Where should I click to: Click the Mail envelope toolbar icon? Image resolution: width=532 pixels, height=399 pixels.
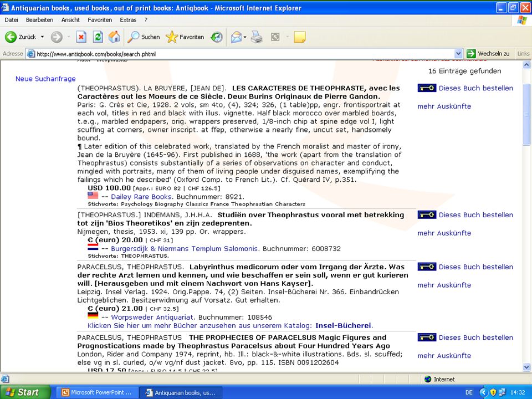pyautogui.click(x=236, y=37)
